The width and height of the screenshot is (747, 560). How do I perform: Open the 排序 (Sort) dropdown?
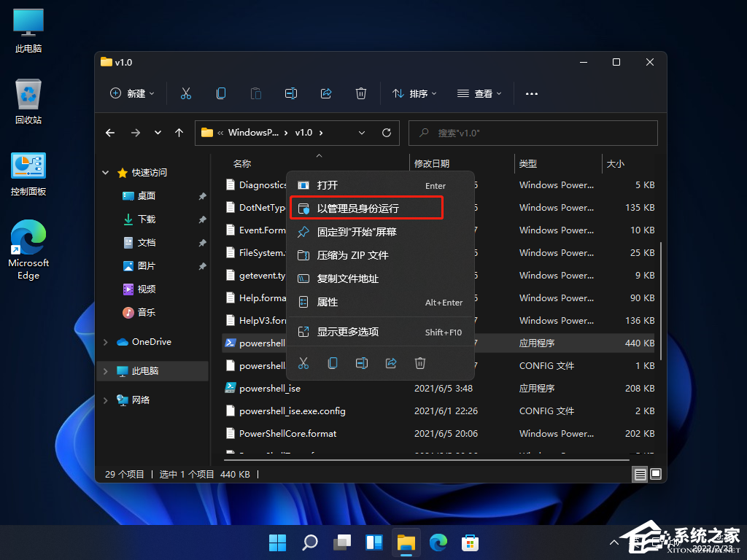coord(414,93)
